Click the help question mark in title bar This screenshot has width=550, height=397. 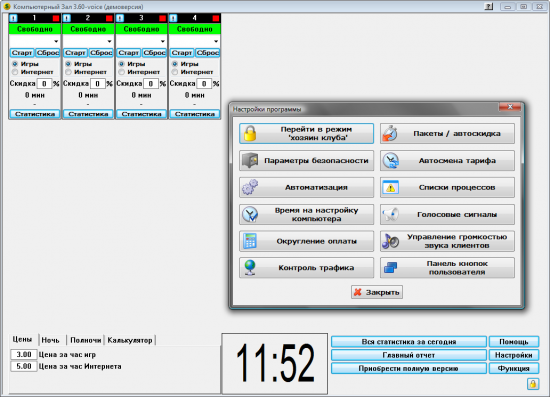point(489,6)
